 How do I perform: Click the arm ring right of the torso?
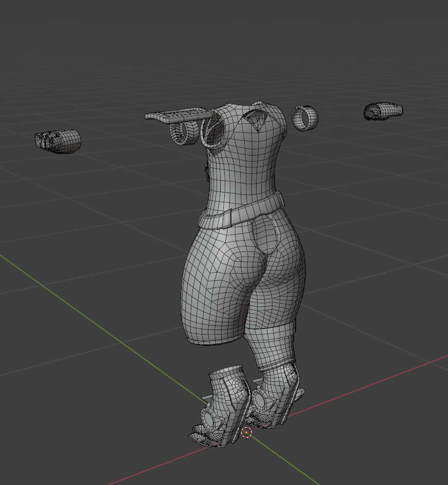point(305,118)
